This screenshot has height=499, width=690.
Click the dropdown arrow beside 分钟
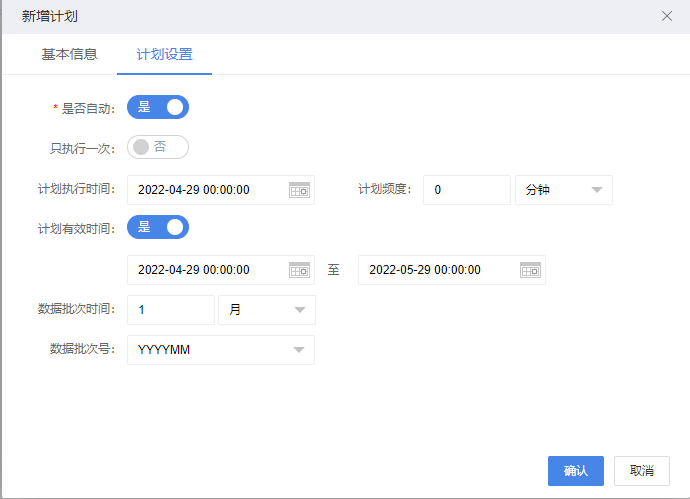597,190
